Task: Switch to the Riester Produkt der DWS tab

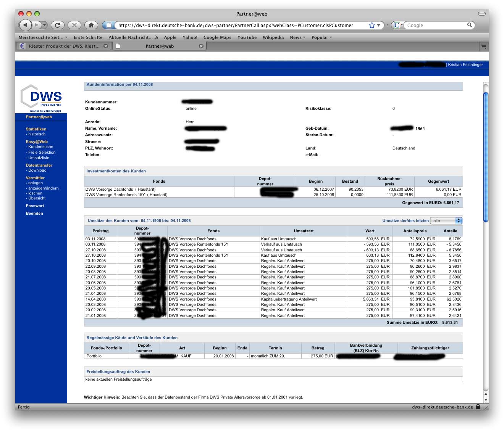Action: (x=63, y=46)
